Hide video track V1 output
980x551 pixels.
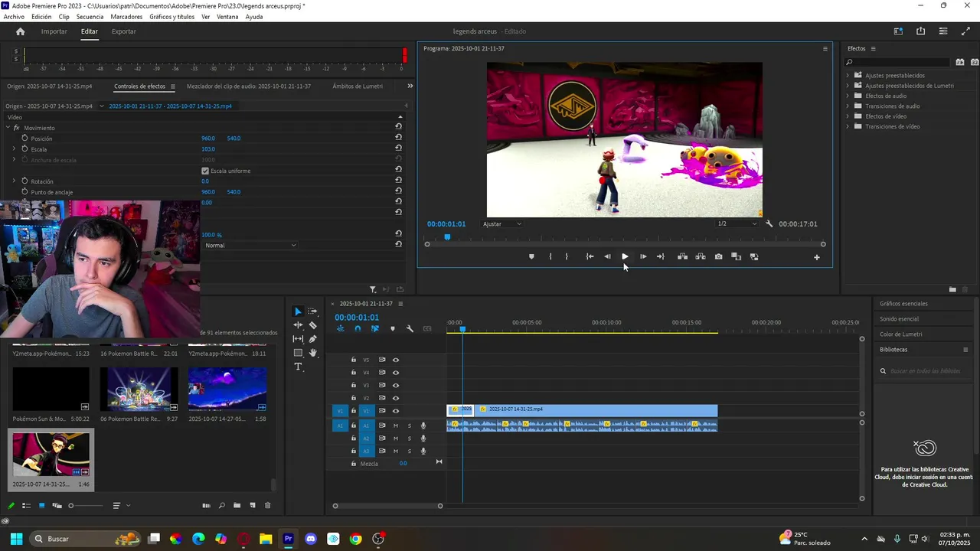396,411
